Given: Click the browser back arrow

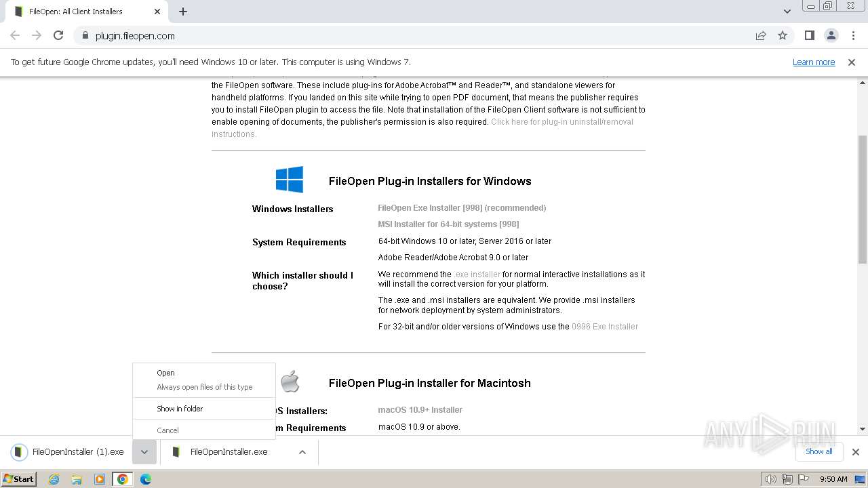Looking at the screenshot, I should point(15,36).
